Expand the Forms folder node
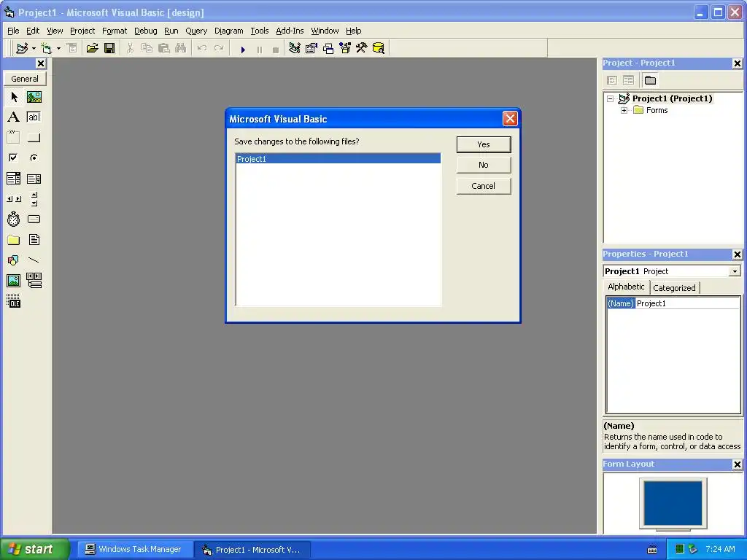Image resolution: width=747 pixels, height=560 pixels. point(624,111)
